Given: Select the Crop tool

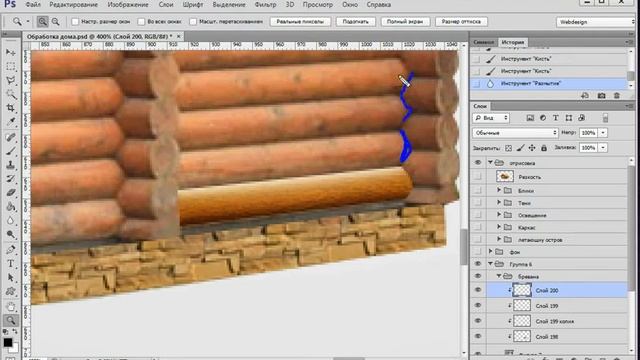Looking at the screenshot, I should tap(11, 108).
